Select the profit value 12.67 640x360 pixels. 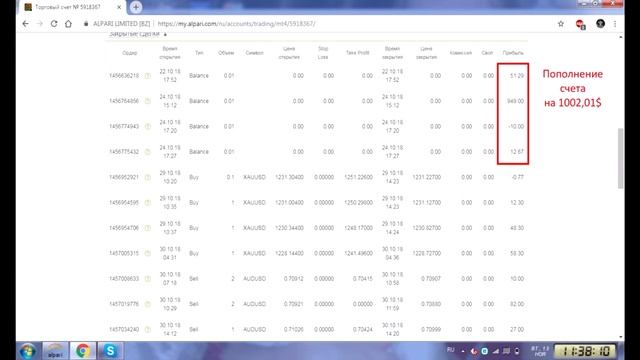pyautogui.click(x=517, y=152)
